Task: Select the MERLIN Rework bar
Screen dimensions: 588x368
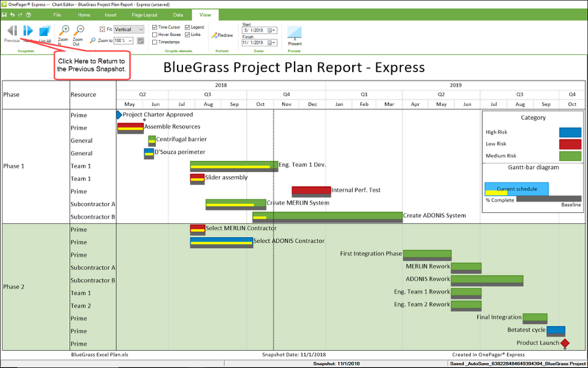Action: pyautogui.click(x=466, y=268)
